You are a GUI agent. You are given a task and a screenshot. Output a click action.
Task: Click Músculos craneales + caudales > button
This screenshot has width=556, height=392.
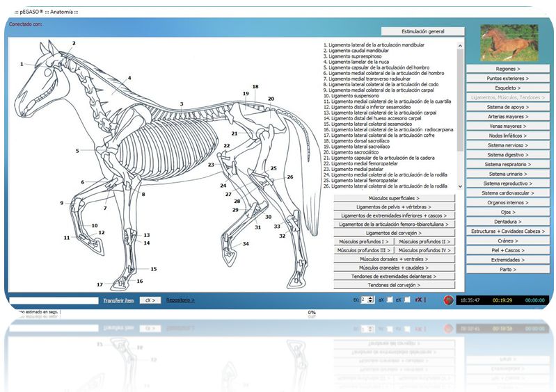(394, 268)
